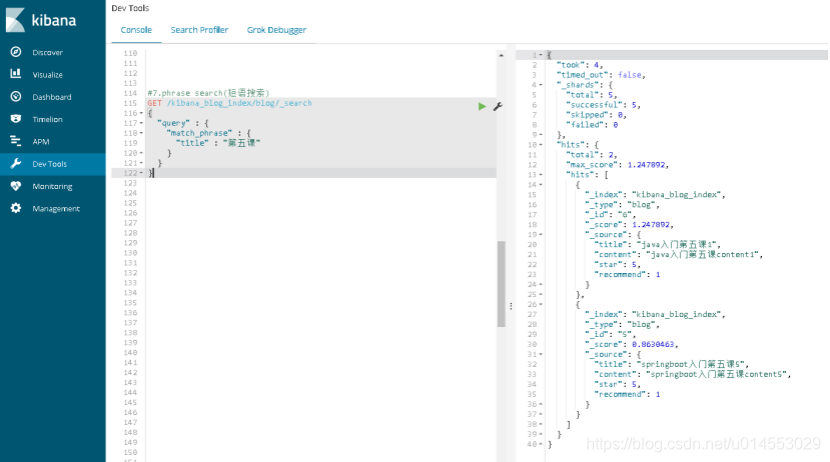Open APM icon in sidebar
This screenshot has height=462, width=830.
16,141
